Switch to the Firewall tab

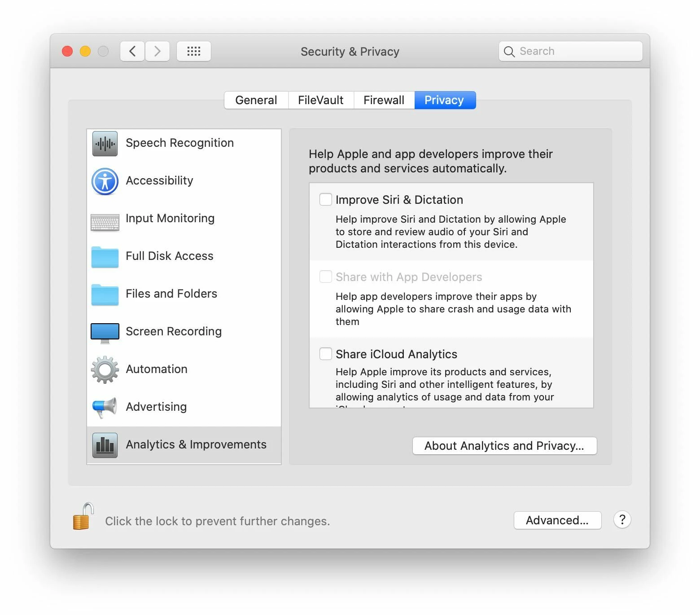coord(384,100)
